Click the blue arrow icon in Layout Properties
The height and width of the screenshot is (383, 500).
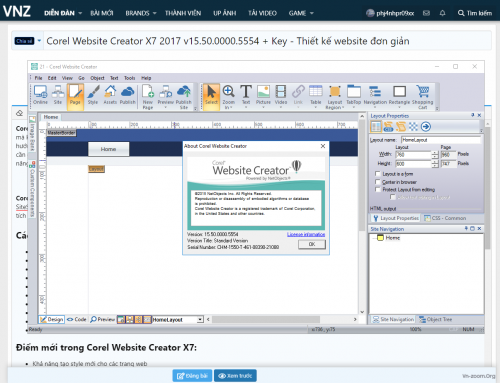[x=426, y=127]
